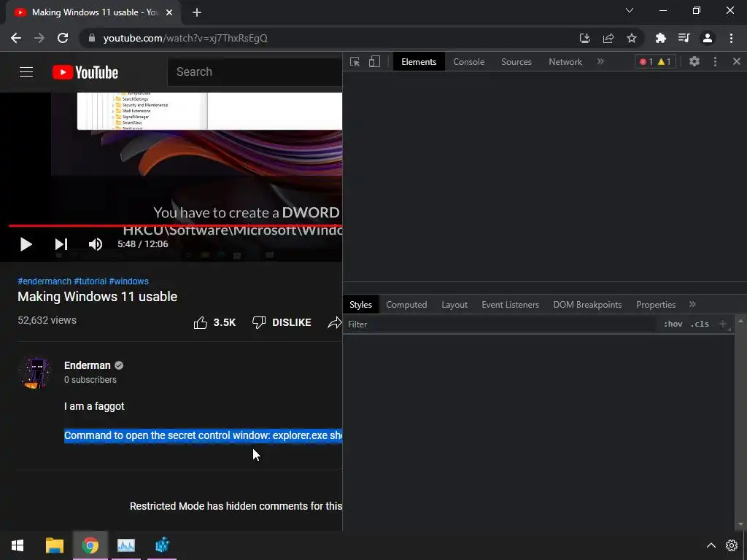Select the Styles tab

click(x=360, y=305)
